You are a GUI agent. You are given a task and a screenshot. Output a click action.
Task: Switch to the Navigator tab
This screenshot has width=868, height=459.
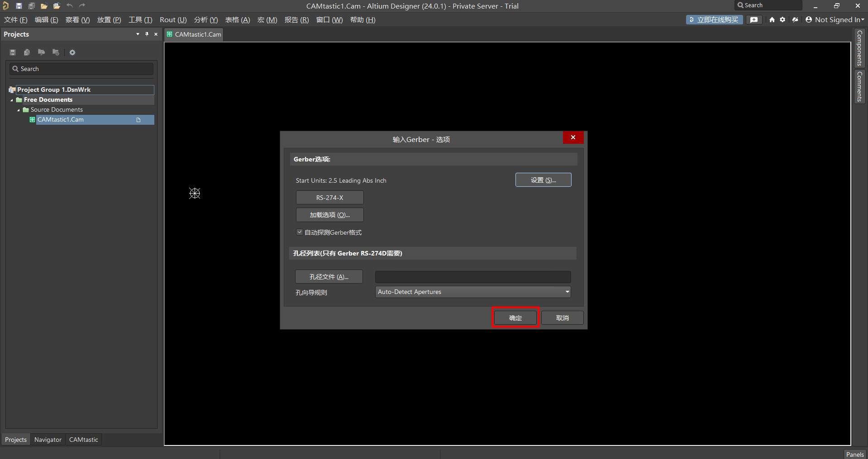pos(48,440)
